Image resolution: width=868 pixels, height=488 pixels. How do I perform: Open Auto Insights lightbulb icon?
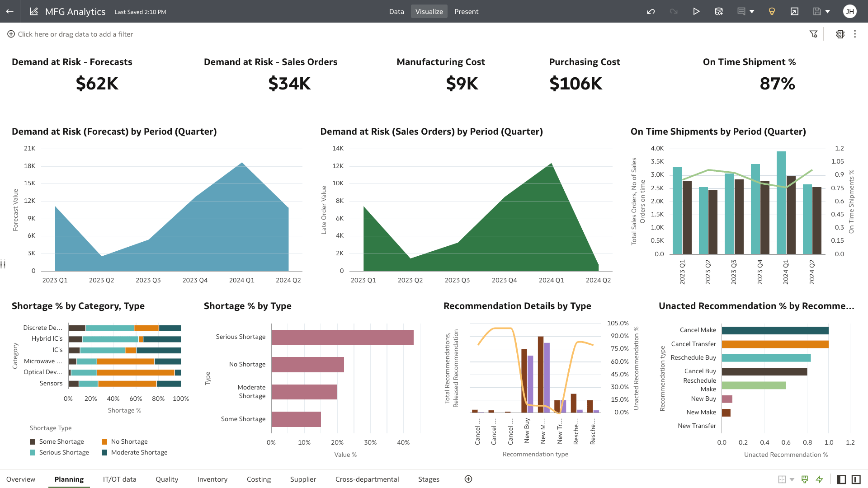(x=772, y=11)
